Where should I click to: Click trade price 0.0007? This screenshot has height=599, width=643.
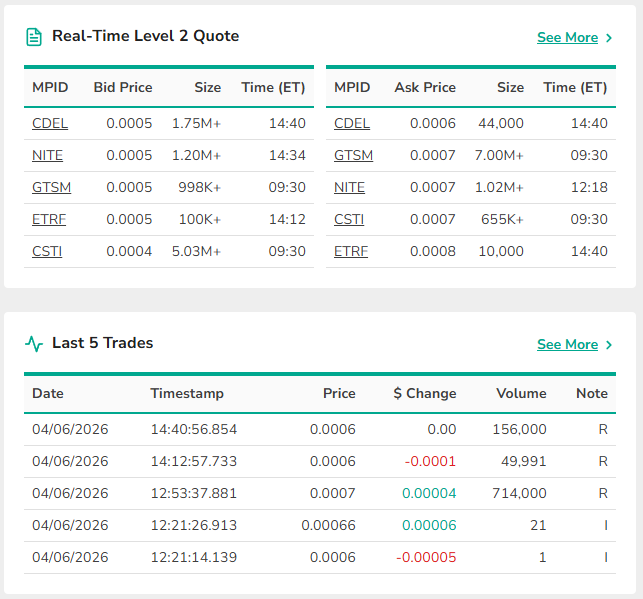click(333, 493)
